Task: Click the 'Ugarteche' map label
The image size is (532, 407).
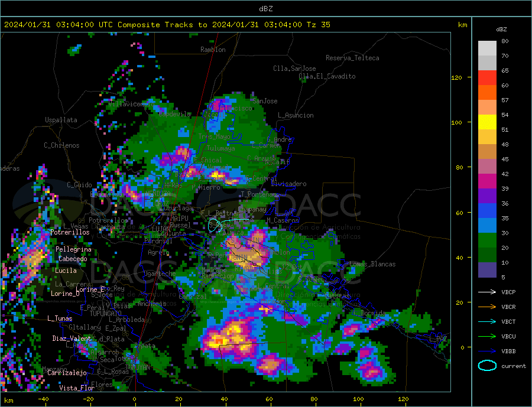Action: pos(160,273)
